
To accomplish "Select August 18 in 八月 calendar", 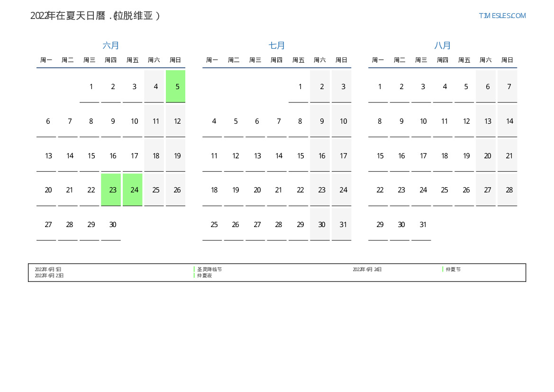I will 443,155.
